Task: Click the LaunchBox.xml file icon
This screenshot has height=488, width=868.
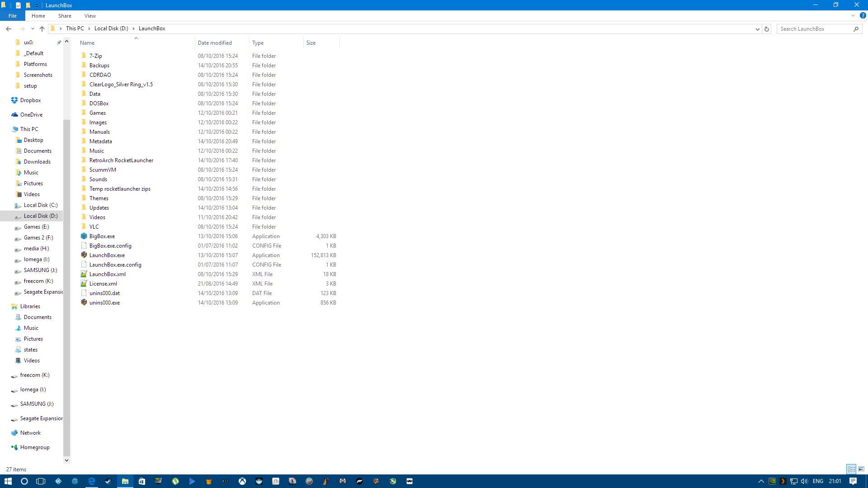Action: coord(84,274)
